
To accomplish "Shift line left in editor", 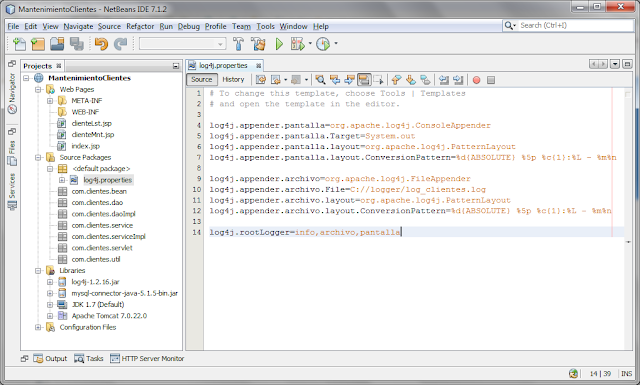I will coord(444,80).
